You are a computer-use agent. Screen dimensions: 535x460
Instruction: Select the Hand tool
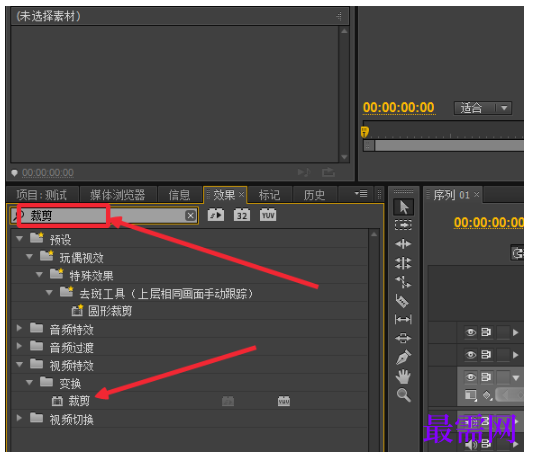point(403,376)
